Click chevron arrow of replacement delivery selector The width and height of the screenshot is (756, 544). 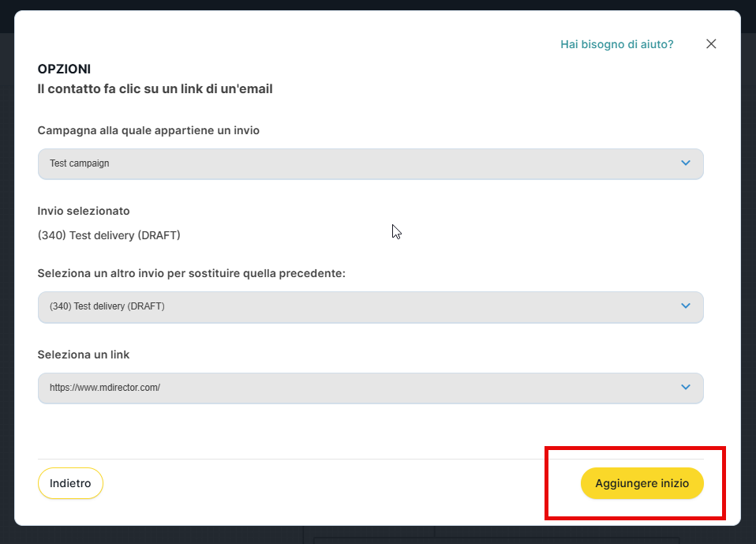pos(685,306)
